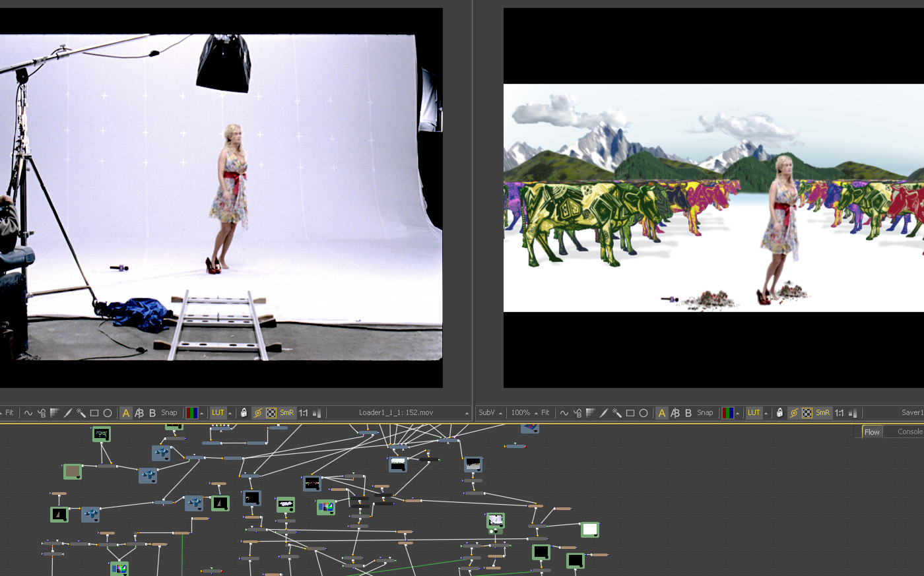This screenshot has height=576, width=924.
Task: Click Fit button in right viewer toolbar
Action: click(x=545, y=413)
